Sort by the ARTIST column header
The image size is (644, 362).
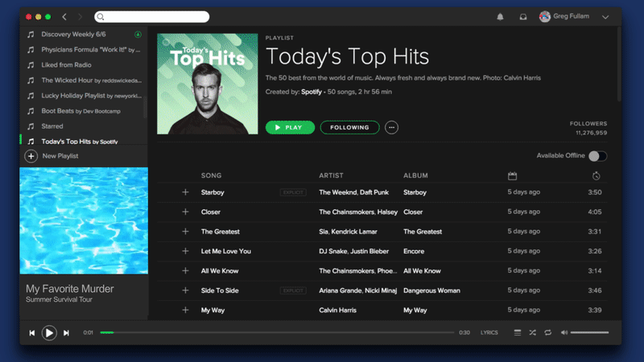(331, 175)
